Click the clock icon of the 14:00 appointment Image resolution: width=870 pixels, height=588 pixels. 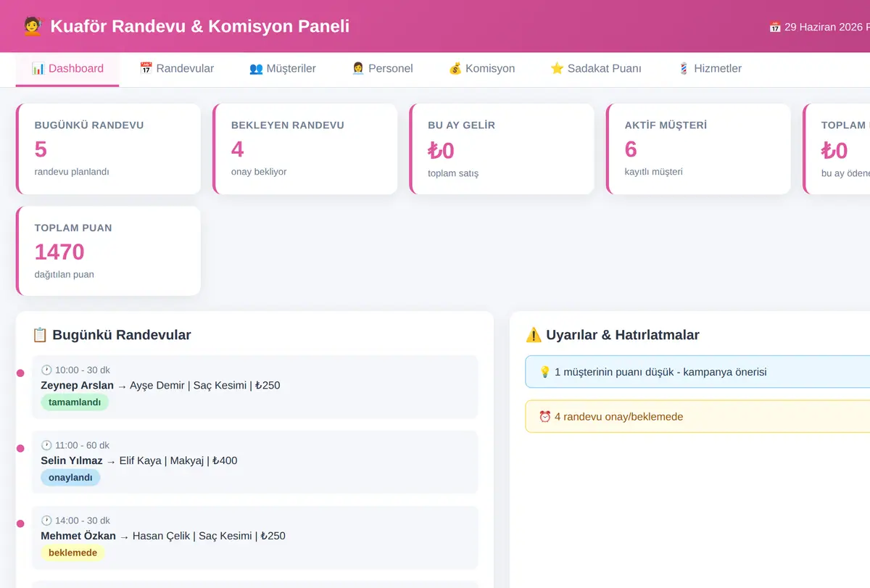[x=46, y=521]
